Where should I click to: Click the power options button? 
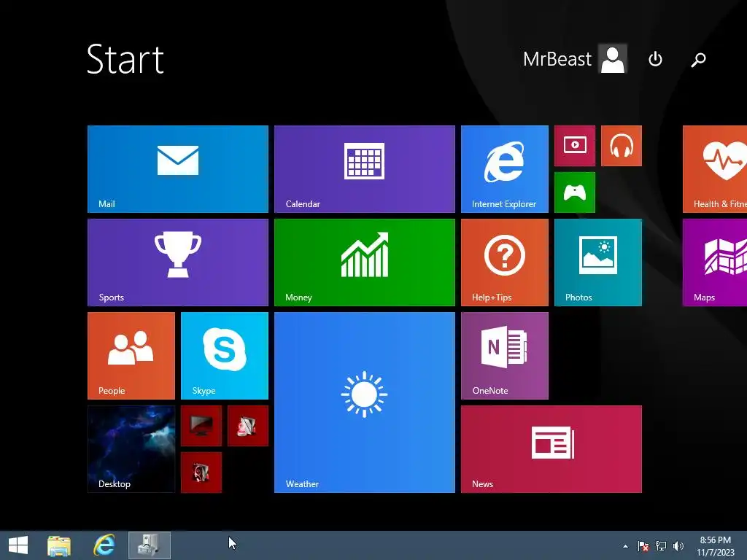click(656, 59)
